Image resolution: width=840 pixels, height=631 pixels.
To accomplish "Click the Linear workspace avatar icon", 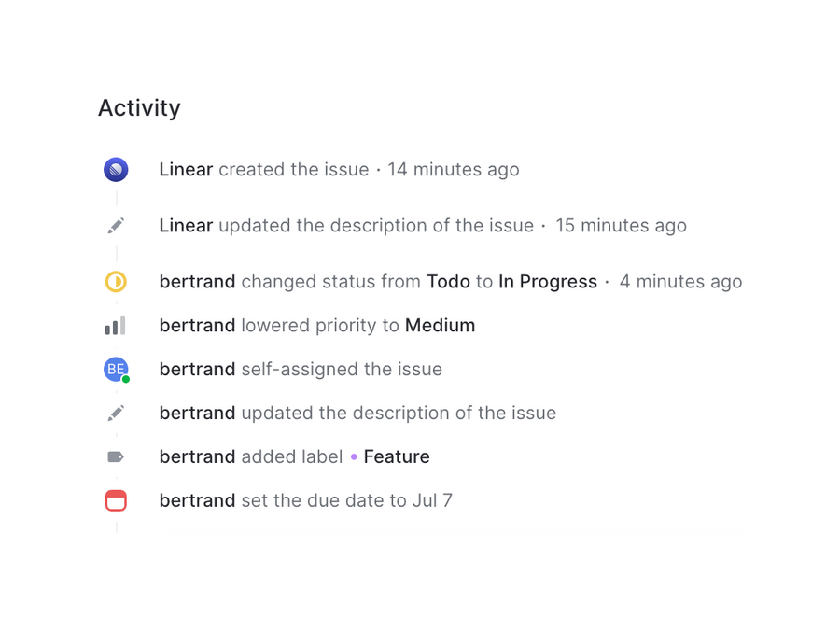I will click(116, 169).
